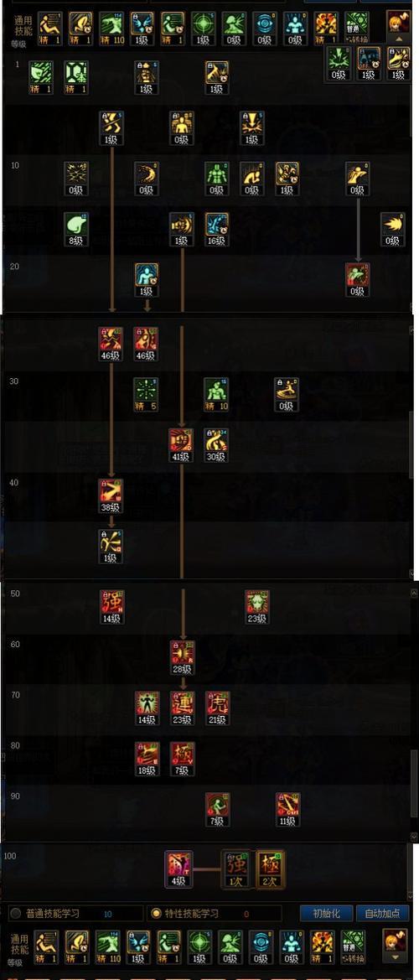Select the purple level-100 skill at 4级
The image size is (419, 980).
click(178, 869)
